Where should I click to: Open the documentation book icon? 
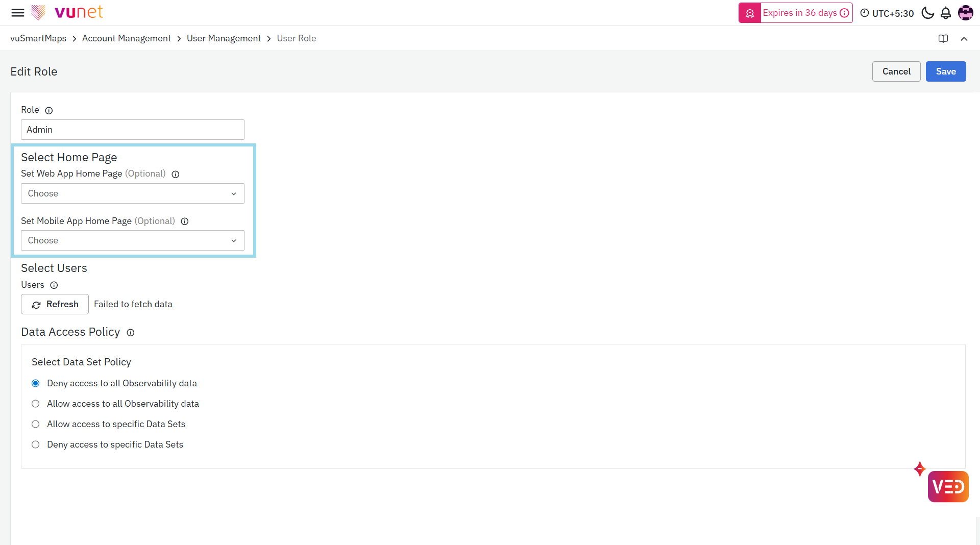pos(943,39)
